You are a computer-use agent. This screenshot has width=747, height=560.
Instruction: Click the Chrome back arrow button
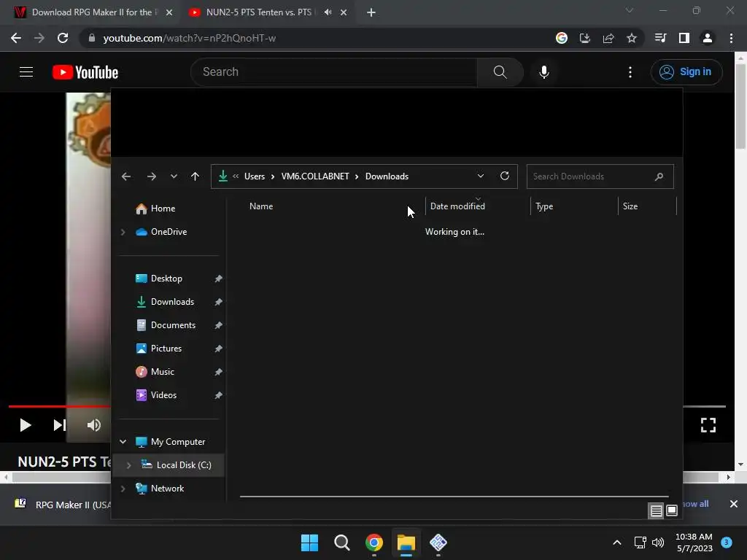pos(16,38)
